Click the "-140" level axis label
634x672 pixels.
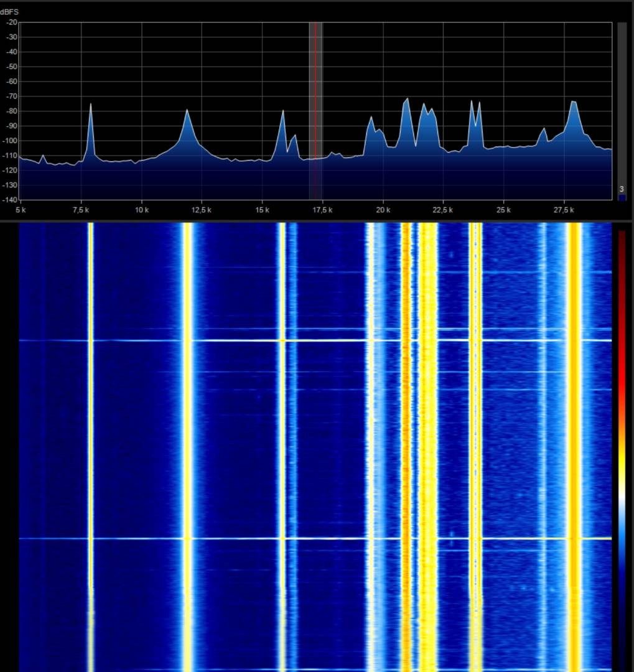point(9,200)
